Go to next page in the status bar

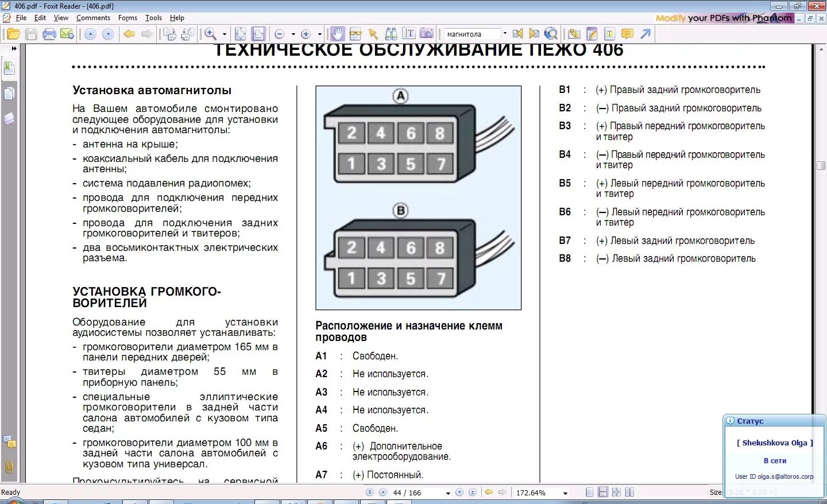(x=459, y=493)
